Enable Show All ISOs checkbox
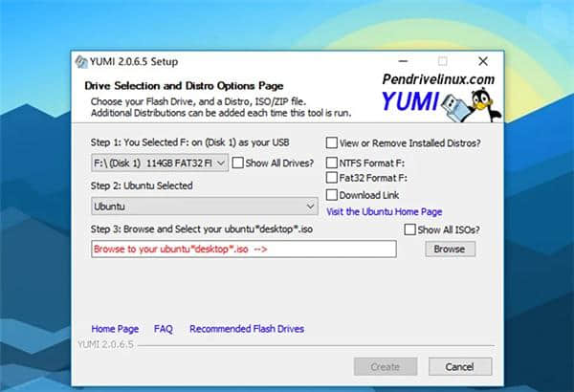This screenshot has width=574, height=392. [409, 229]
